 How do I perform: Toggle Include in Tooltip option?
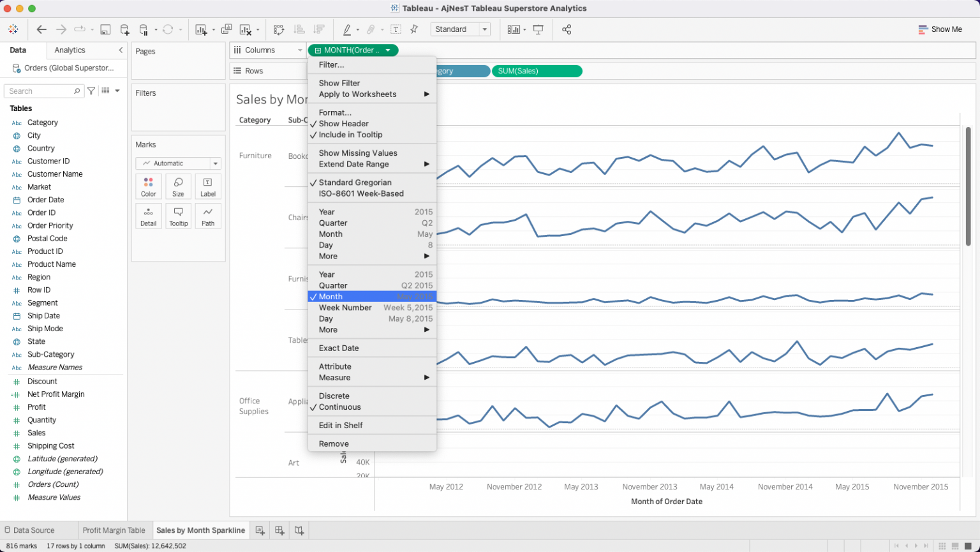point(350,135)
